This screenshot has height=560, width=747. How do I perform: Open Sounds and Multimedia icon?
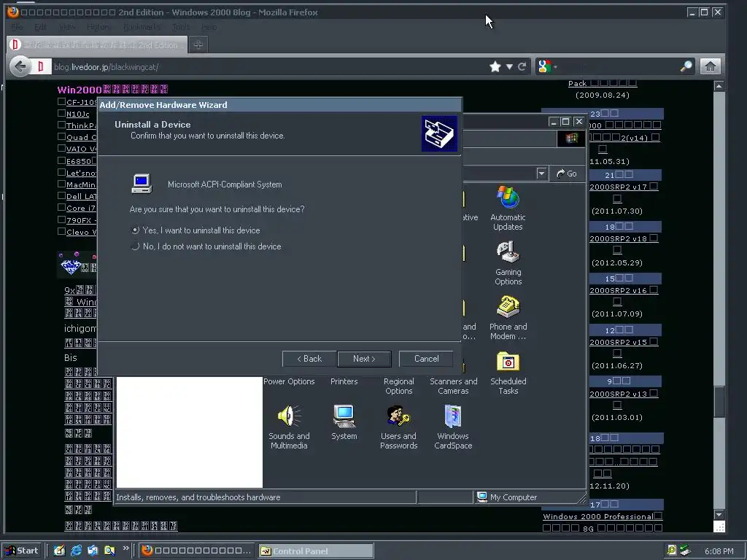click(289, 427)
